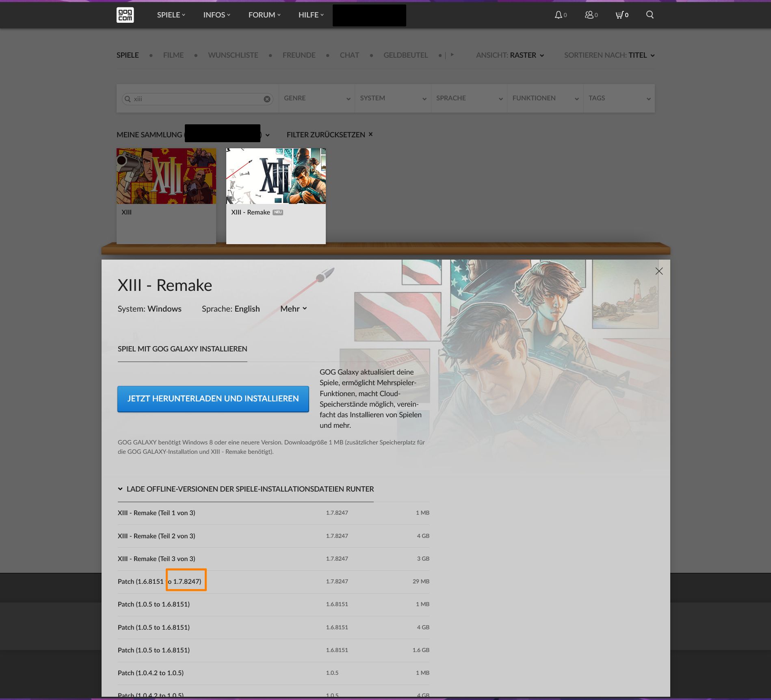The height and width of the screenshot is (700, 771).
Task: Click the collection search field
Action: point(197,99)
